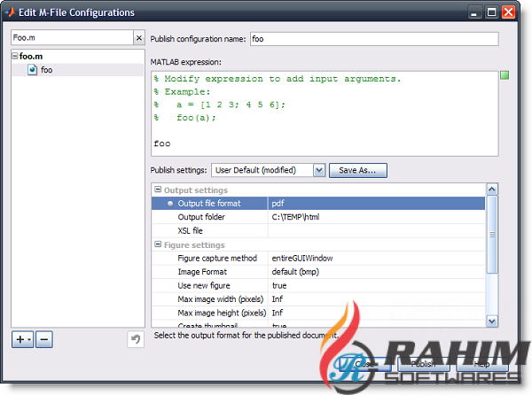This screenshot has height=395, width=532.
Task: Click the foo configuration file icon
Action: [33, 69]
